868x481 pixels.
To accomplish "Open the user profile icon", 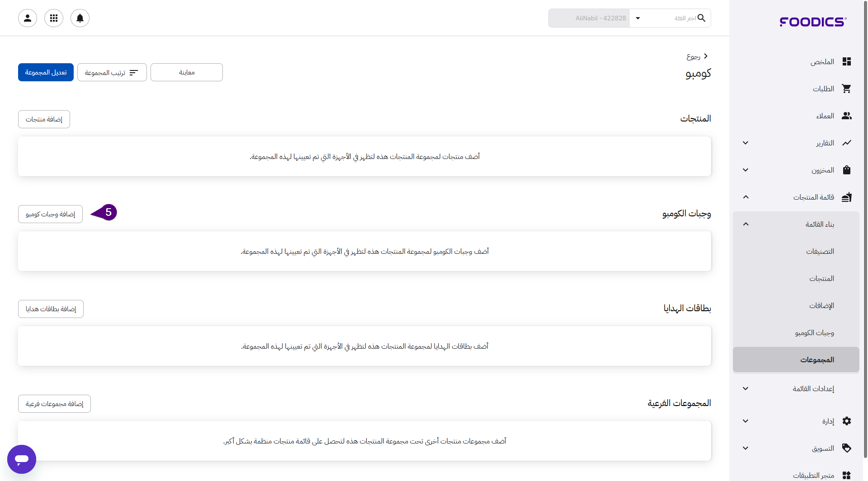I will pyautogui.click(x=28, y=18).
